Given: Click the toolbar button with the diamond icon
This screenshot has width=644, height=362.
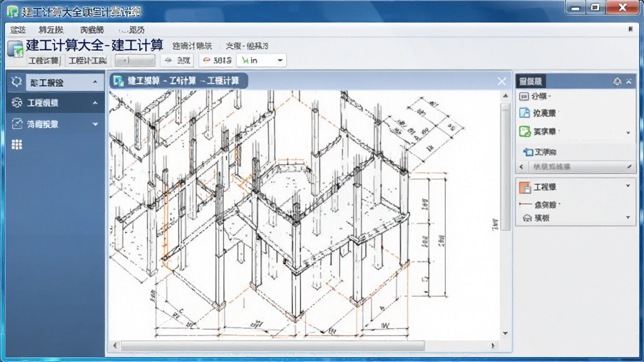Looking at the screenshot, I should (x=177, y=61).
